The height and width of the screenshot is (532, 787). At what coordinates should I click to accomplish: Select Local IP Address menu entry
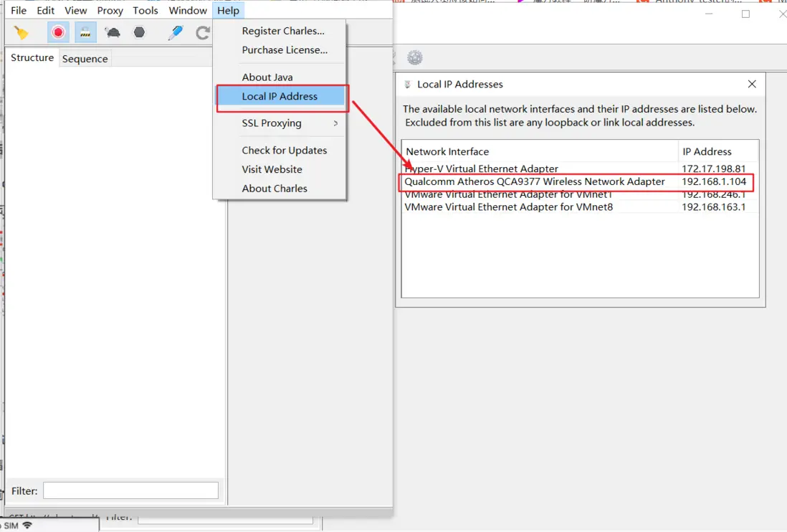(x=281, y=96)
